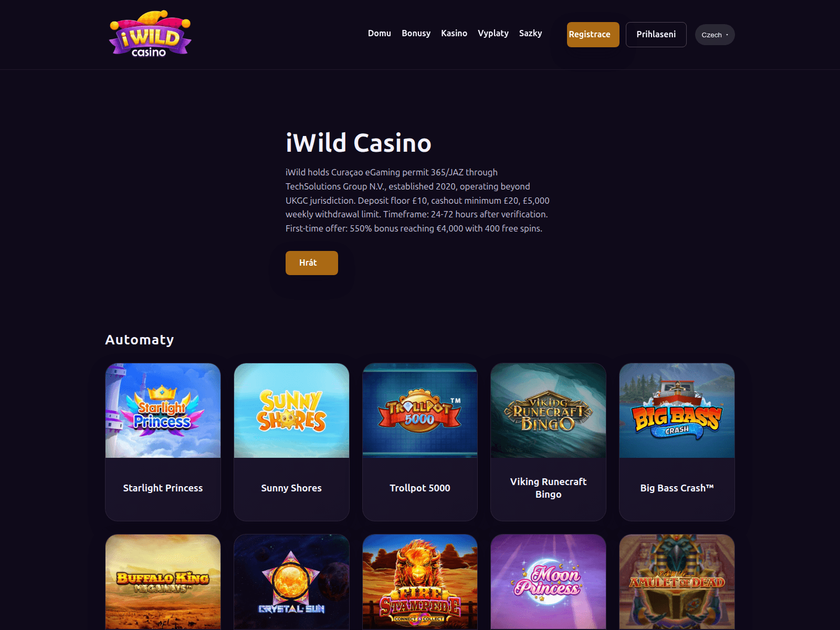Launch the Big Bass Crash game image
Image resolution: width=840 pixels, height=630 pixels.
[x=677, y=411]
